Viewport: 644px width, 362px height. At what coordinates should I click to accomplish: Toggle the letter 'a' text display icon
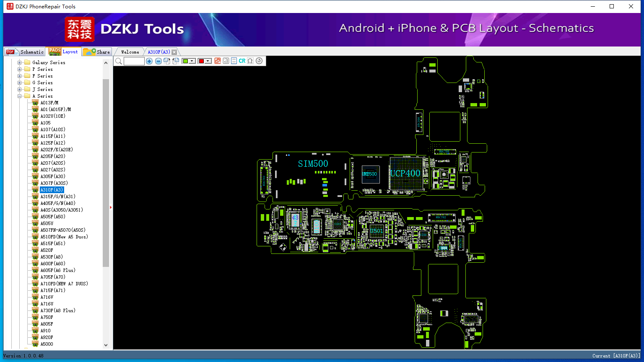tap(226, 61)
